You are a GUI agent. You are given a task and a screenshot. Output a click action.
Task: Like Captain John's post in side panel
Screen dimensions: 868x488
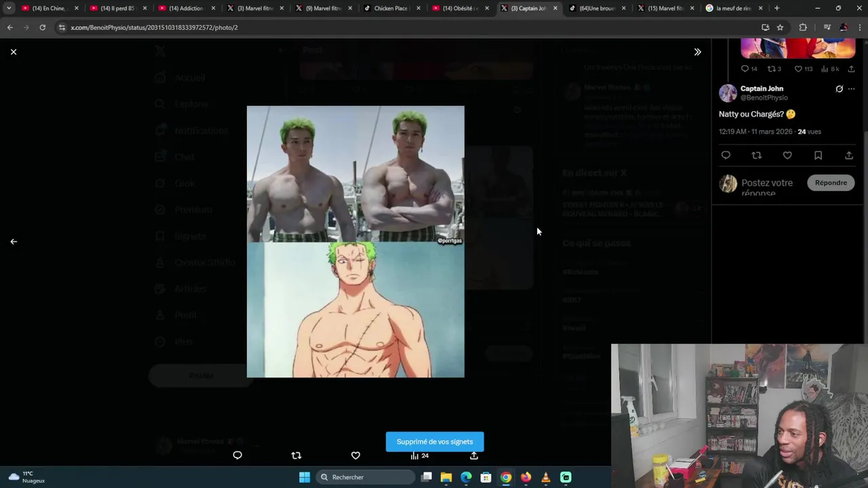[787, 155]
